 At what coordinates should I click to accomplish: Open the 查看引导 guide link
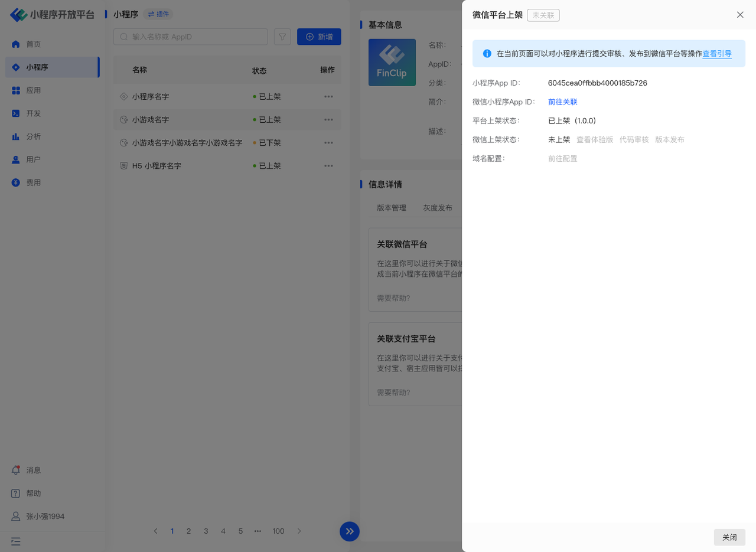coord(716,54)
